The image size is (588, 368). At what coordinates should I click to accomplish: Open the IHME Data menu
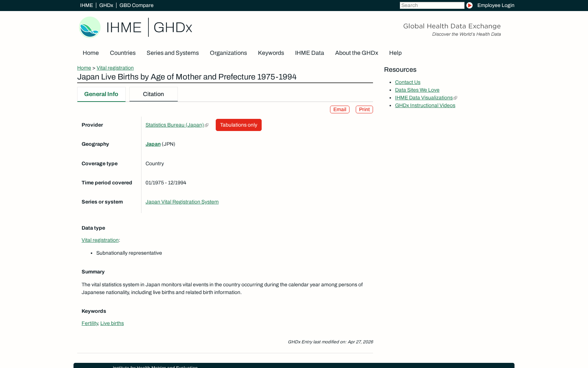click(309, 53)
